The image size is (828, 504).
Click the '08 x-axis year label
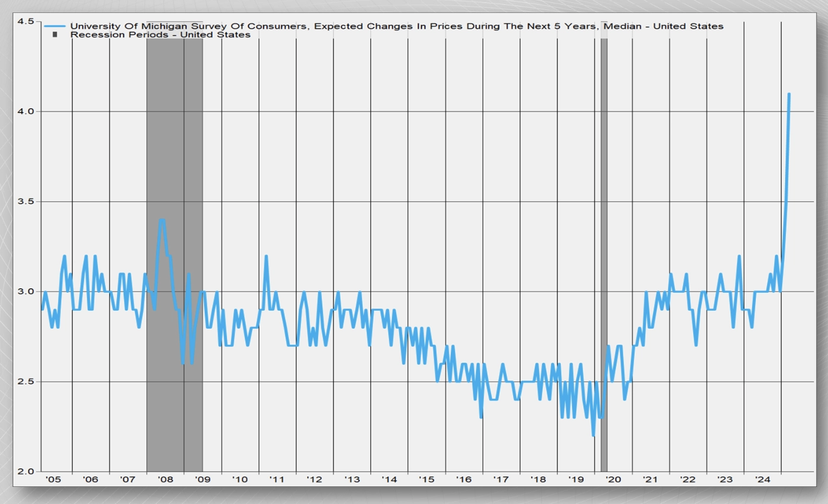point(165,480)
